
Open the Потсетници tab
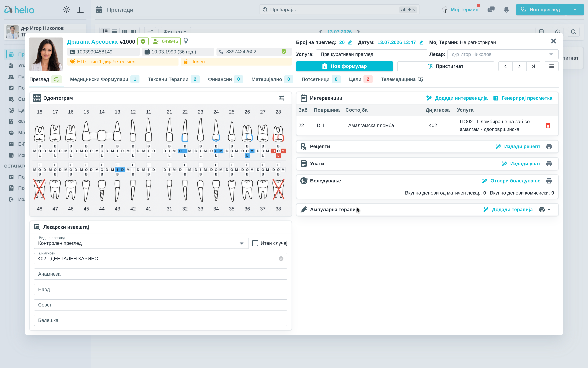click(x=321, y=79)
